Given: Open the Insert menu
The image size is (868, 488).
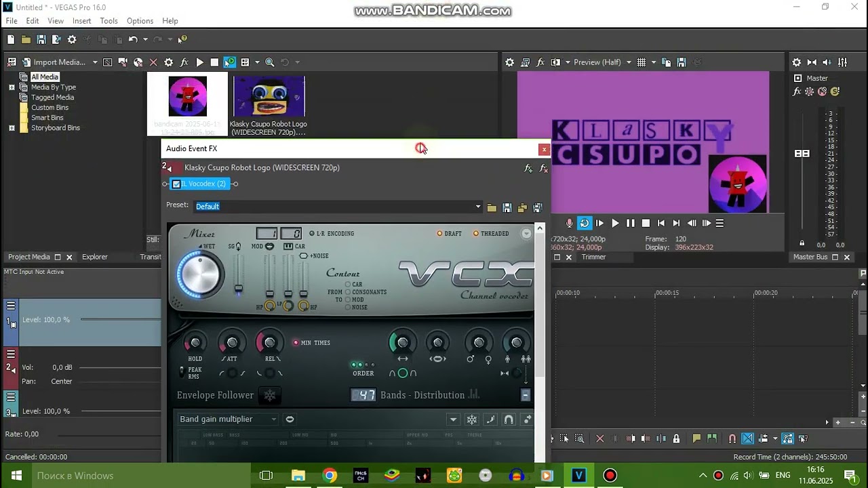Looking at the screenshot, I should coord(82,21).
